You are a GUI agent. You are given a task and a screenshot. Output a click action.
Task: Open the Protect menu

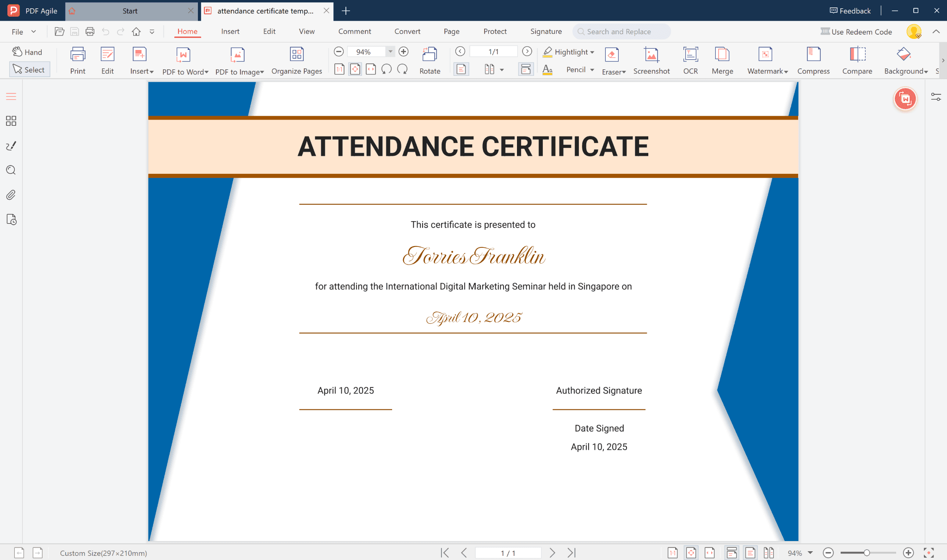pos(495,31)
